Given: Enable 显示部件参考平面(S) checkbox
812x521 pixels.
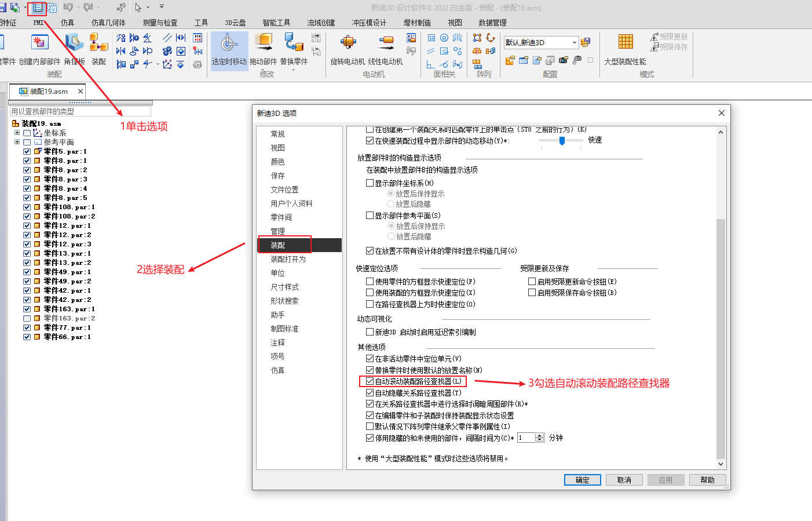Looking at the screenshot, I should click(x=370, y=216).
